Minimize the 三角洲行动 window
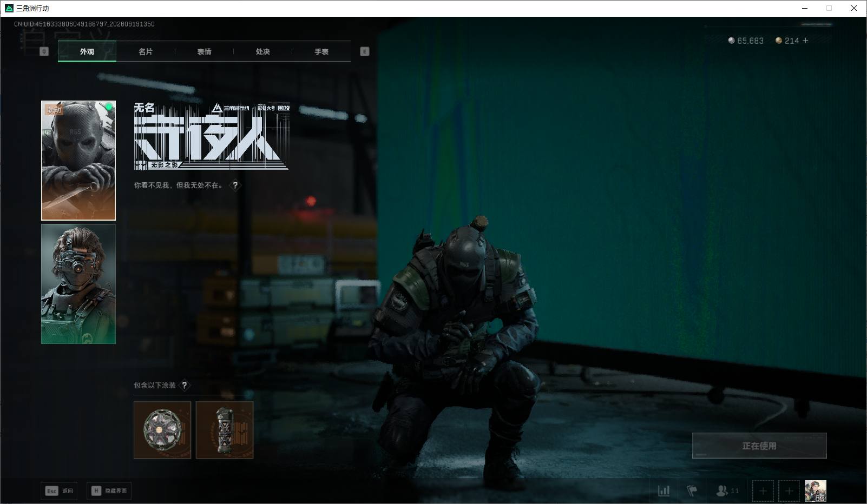The width and height of the screenshot is (867, 504). tap(804, 8)
